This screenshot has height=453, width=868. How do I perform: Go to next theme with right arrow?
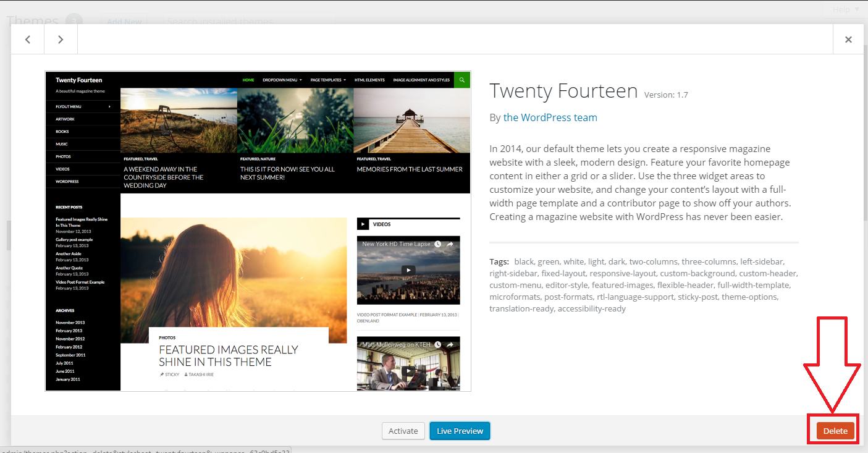61,40
